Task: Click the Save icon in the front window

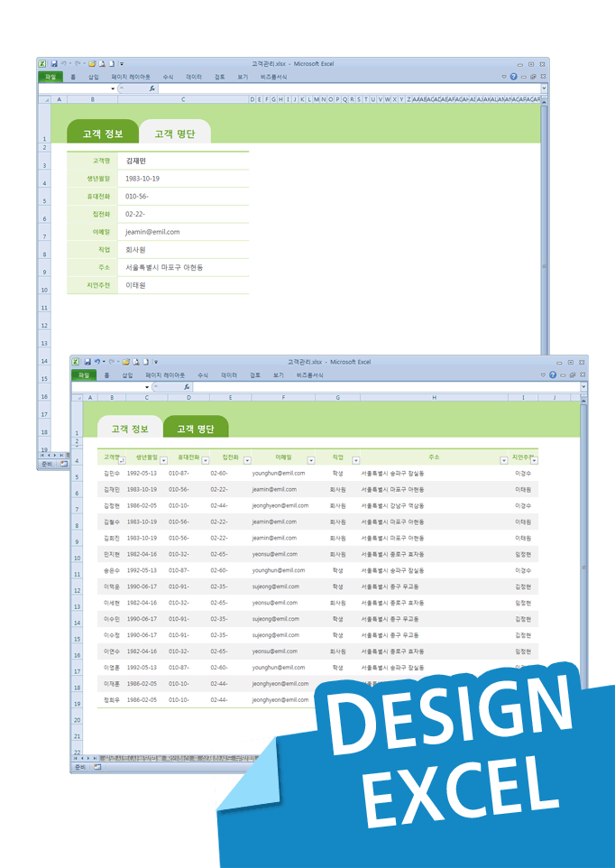Action: (87, 362)
